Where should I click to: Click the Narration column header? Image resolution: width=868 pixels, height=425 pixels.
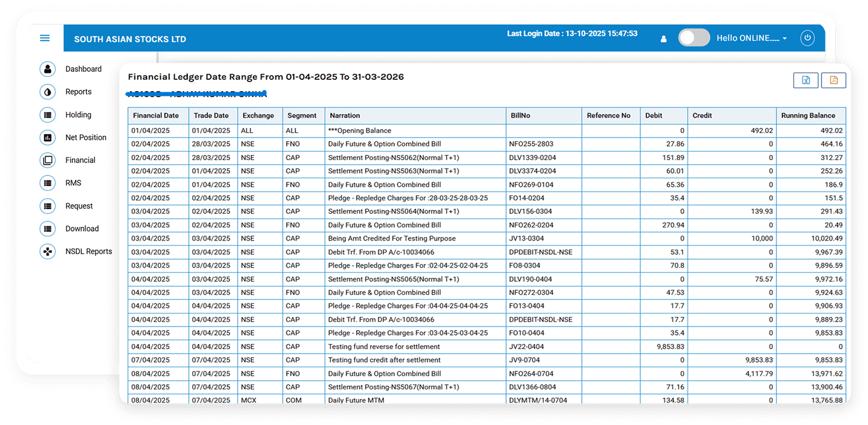pyautogui.click(x=344, y=115)
